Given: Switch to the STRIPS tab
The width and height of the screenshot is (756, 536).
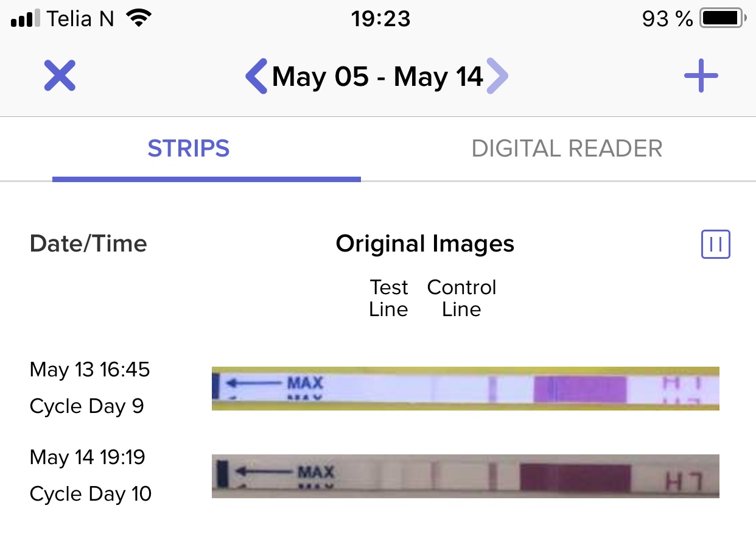Looking at the screenshot, I should [x=189, y=149].
